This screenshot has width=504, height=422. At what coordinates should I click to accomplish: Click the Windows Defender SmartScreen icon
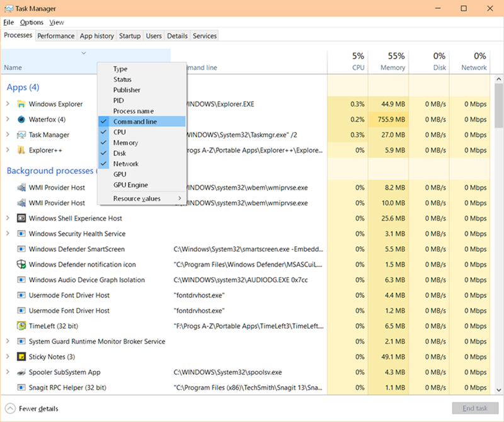tap(21, 249)
